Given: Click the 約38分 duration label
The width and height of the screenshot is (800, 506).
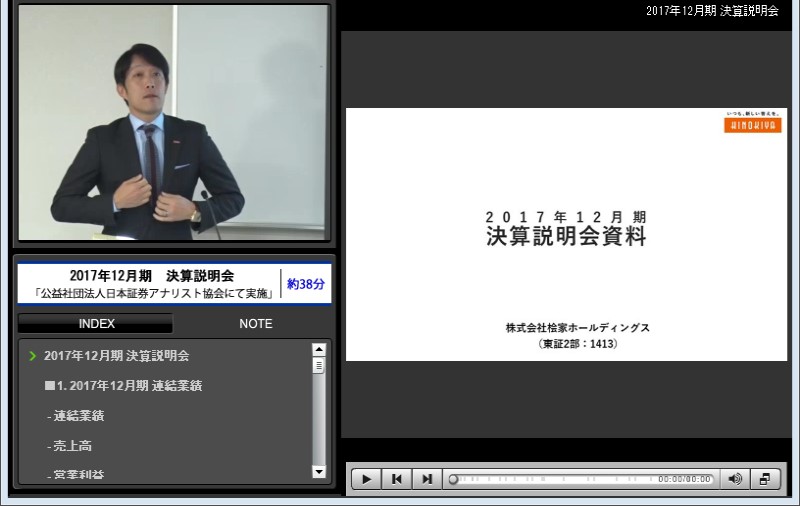Looking at the screenshot, I should (306, 284).
